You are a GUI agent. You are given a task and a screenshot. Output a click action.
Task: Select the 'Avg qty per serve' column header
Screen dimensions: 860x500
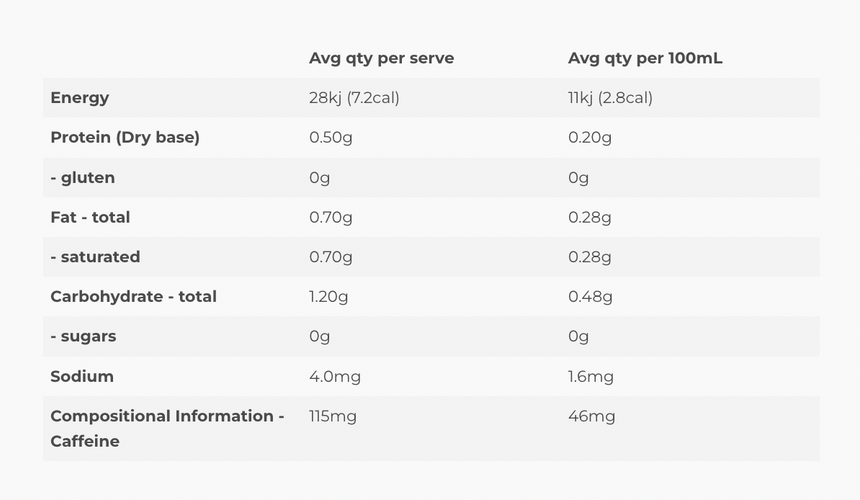(x=381, y=58)
